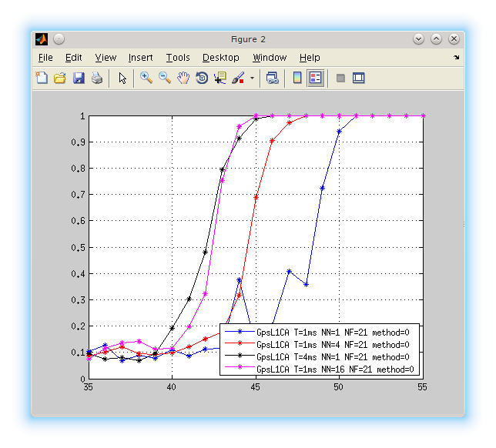
Task: Click the Hide Plot Tools button
Action: tap(340, 78)
